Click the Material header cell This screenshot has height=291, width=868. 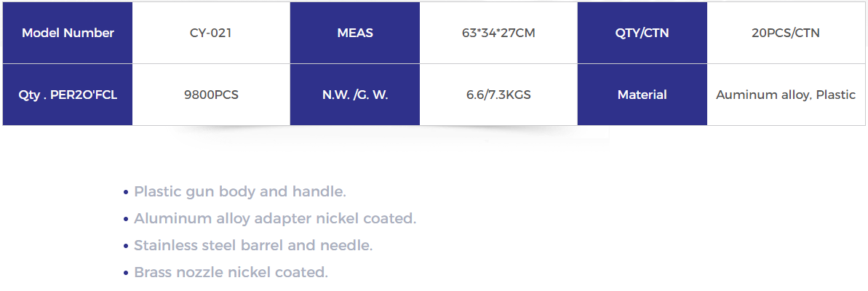pos(642,95)
